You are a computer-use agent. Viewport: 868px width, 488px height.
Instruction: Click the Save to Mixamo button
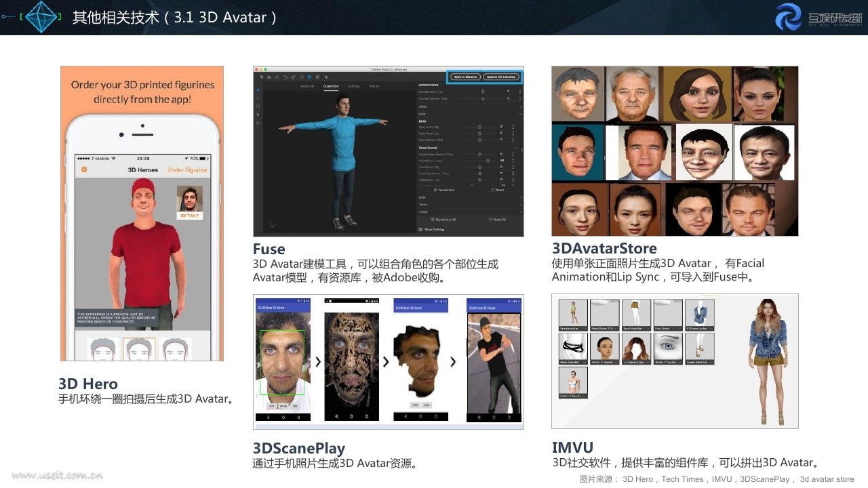465,77
